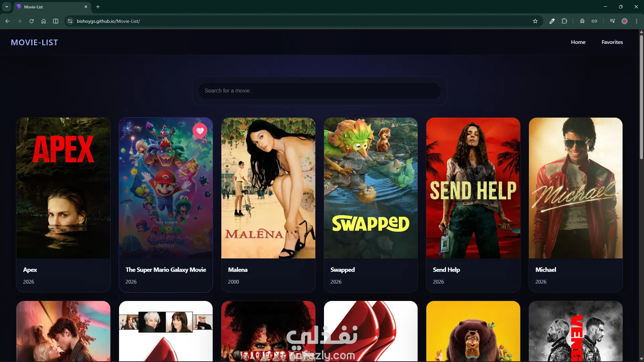The height and width of the screenshot is (362, 644).
Task: Click the year 2000 under Malena
Action: [x=233, y=282]
